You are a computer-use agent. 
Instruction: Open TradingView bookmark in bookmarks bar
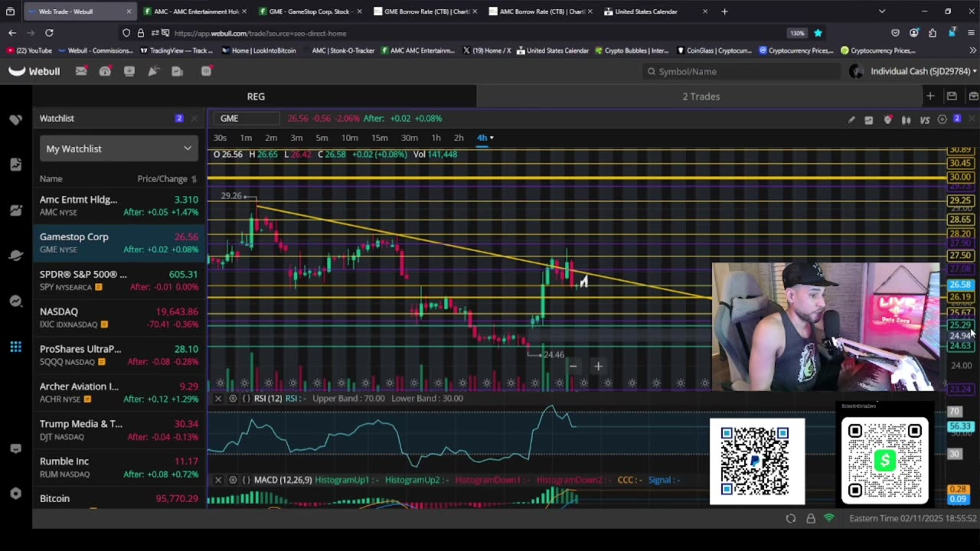[x=176, y=51]
